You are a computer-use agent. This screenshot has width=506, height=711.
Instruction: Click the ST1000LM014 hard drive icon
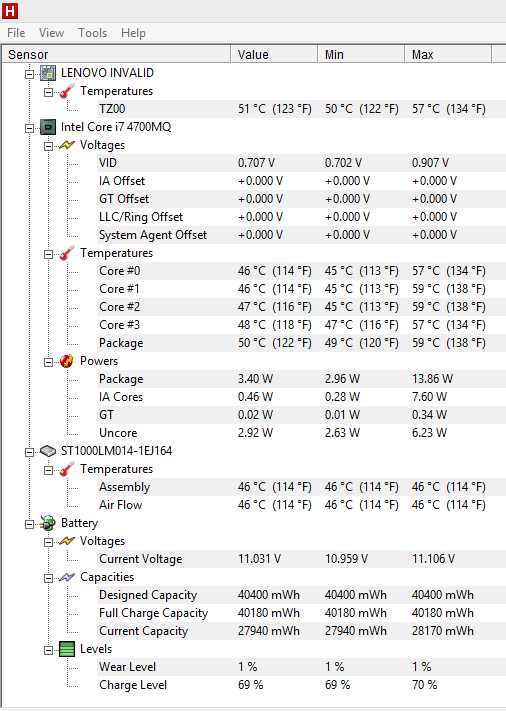coord(48,451)
